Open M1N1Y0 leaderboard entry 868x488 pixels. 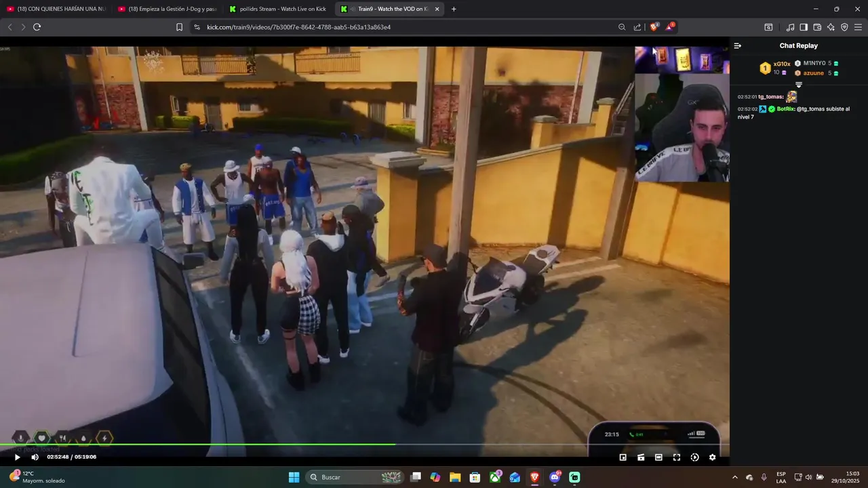point(816,63)
